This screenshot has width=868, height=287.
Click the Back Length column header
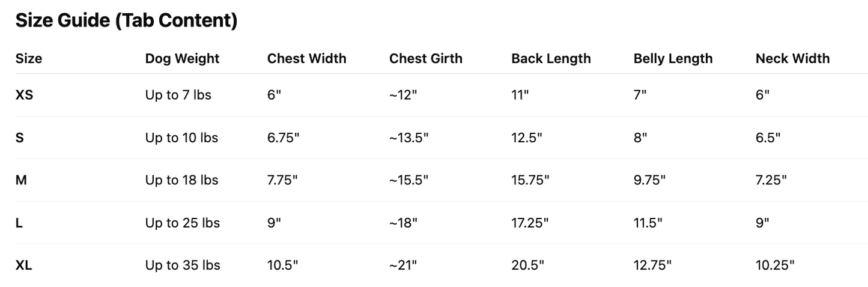pyautogui.click(x=551, y=58)
